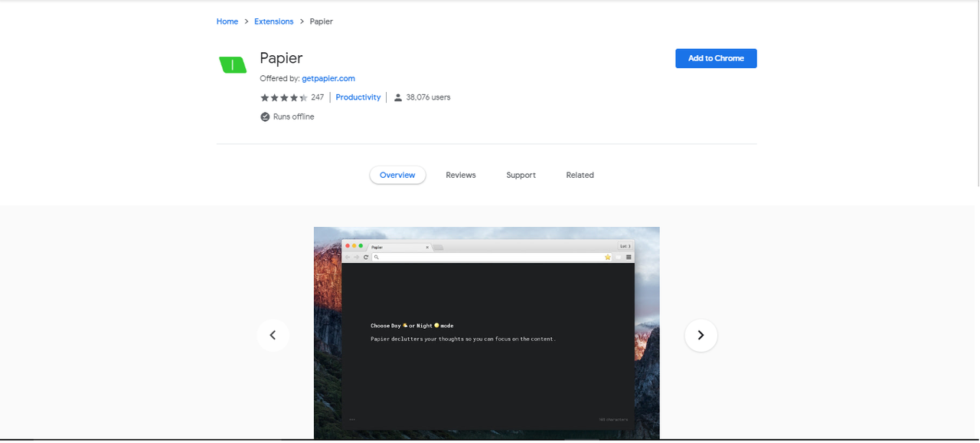This screenshot has width=980, height=443.
Task: Go to the previous screenshot with the left arrow
Action: 273,335
